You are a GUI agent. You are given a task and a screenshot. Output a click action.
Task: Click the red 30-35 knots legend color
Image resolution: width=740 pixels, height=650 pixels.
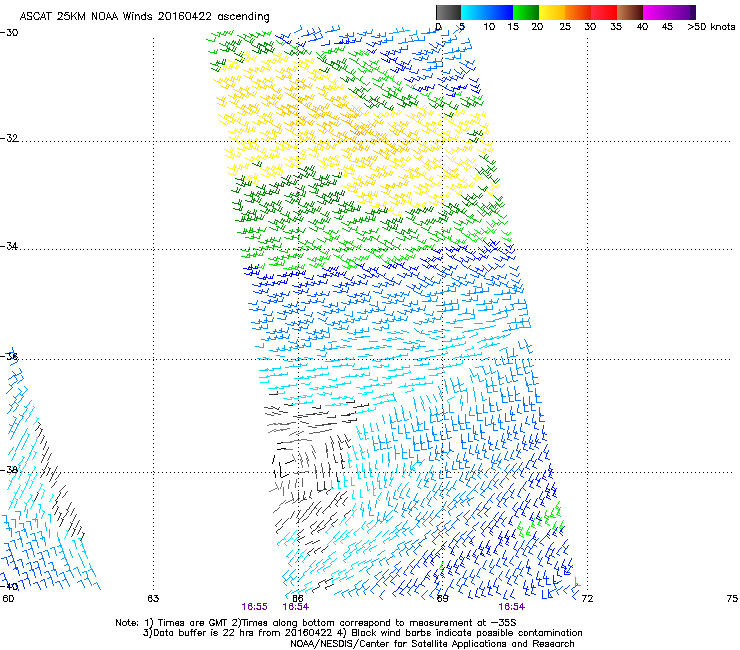(604, 12)
